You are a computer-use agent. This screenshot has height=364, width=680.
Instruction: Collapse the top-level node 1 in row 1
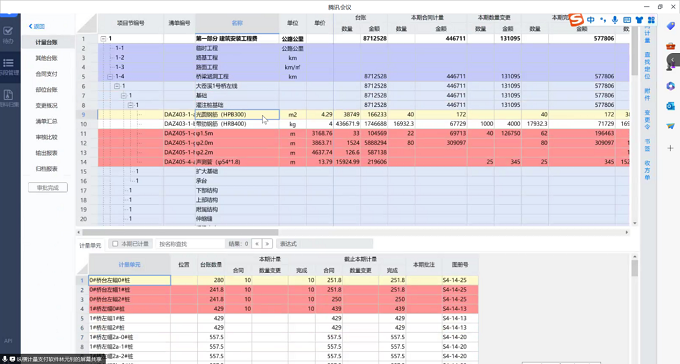[x=103, y=39]
